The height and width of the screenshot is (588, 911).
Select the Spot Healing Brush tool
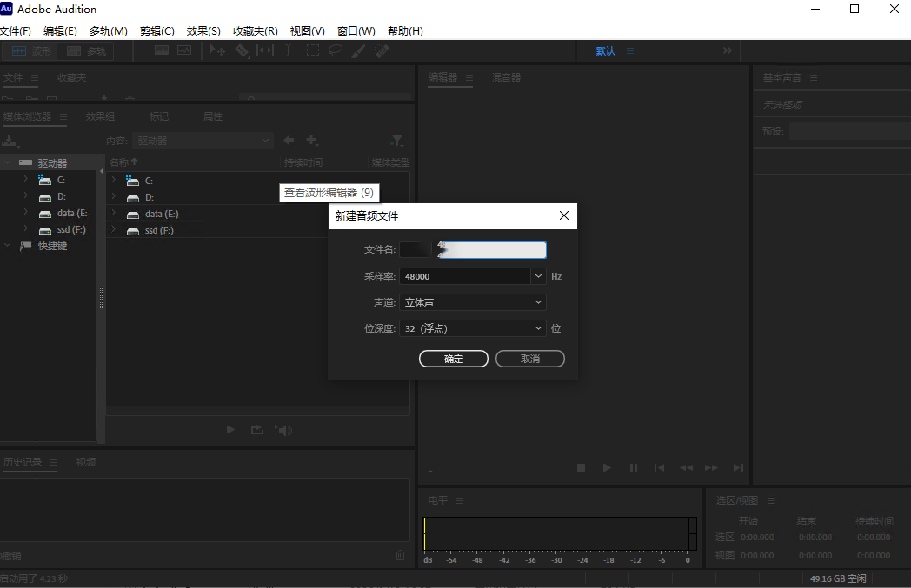point(382,51)
